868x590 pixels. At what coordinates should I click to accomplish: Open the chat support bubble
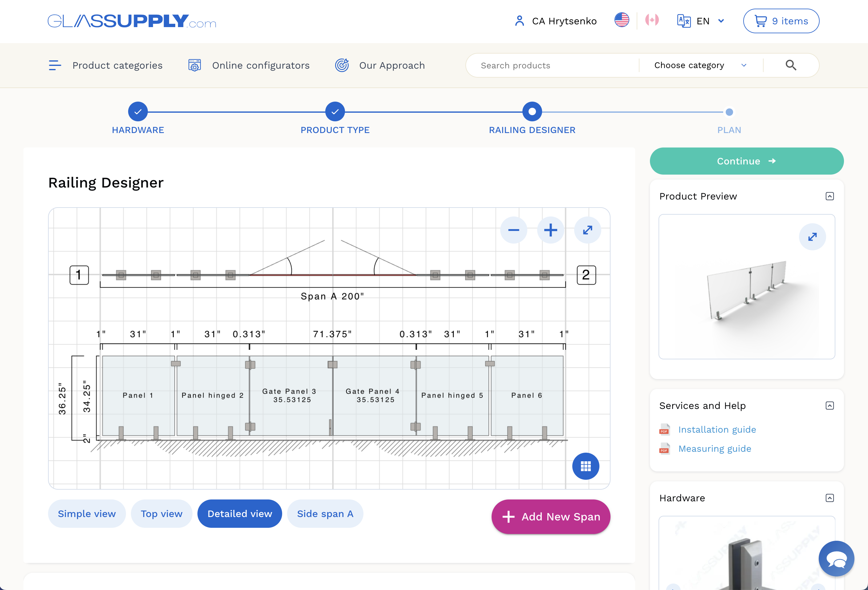tap(836, 559)
